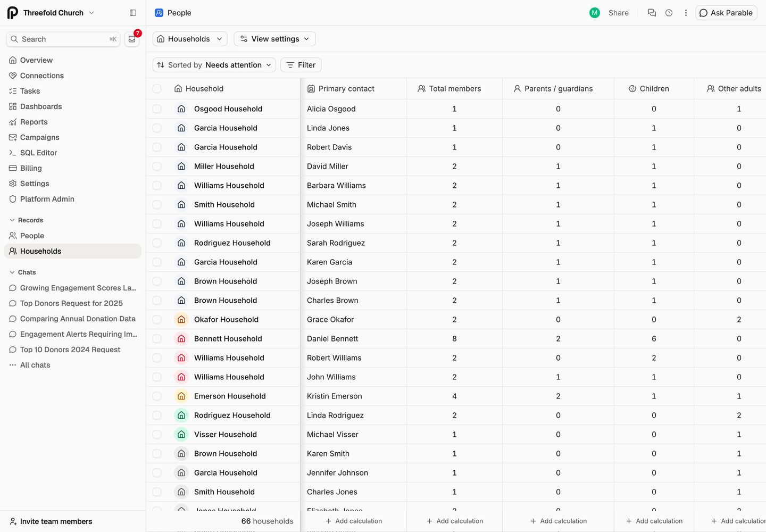The image size is (766, 532).
Task: Click the help question mark icon
Action: click(669, 13)
